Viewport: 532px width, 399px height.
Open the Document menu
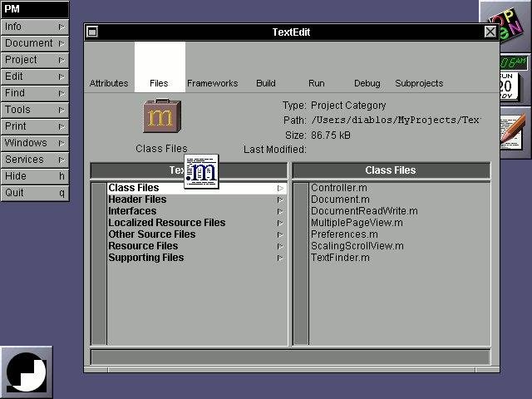pyautogui.click(x=35, y=43)
